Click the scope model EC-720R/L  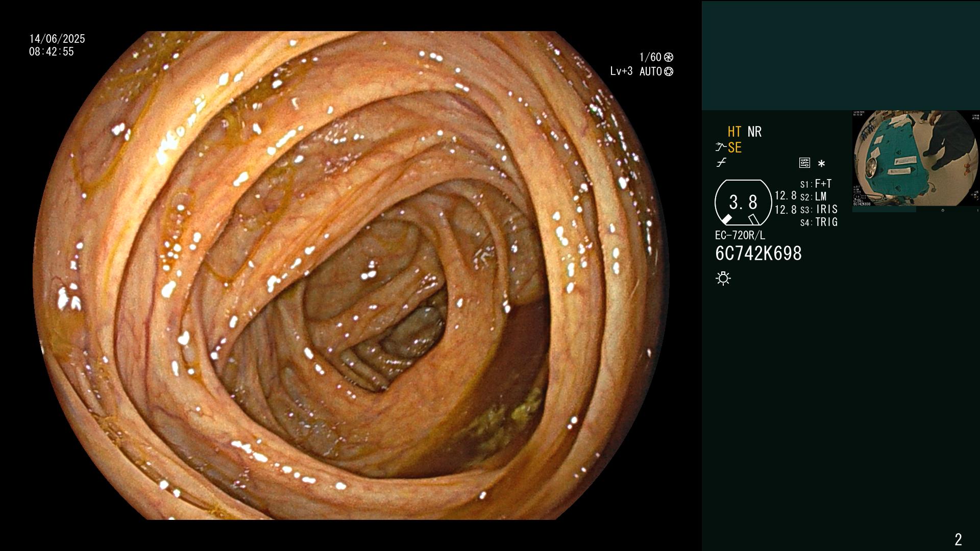click(740, 235)
